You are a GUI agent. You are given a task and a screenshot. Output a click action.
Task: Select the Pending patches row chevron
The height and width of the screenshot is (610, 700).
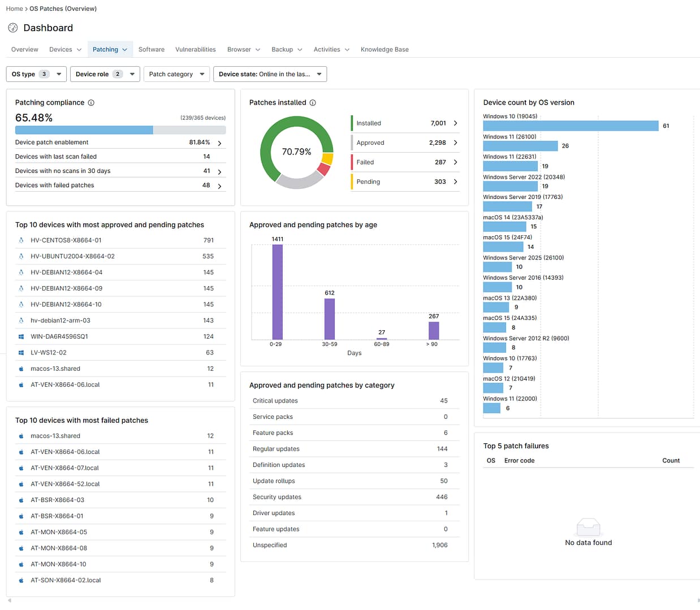(x=455, y=181)
